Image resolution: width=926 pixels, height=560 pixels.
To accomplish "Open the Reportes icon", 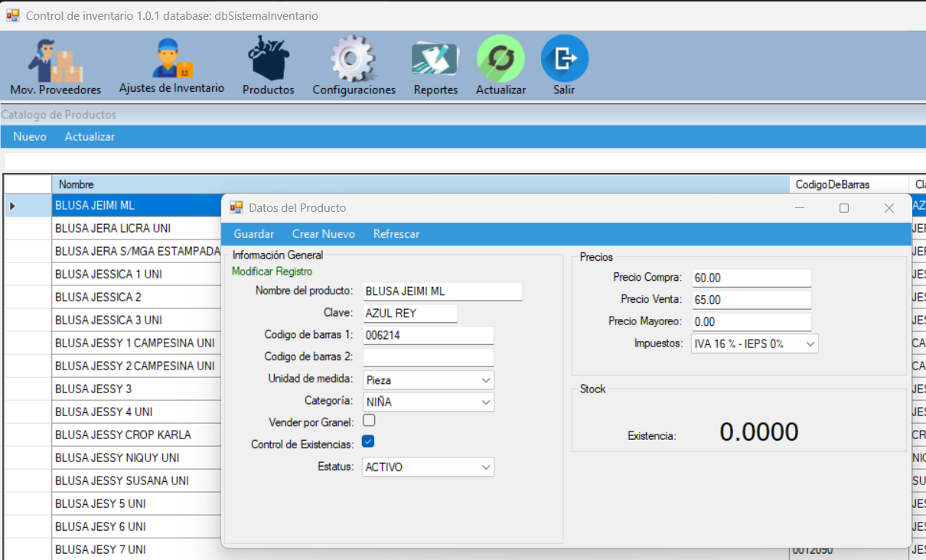I will tap(435, 60).
